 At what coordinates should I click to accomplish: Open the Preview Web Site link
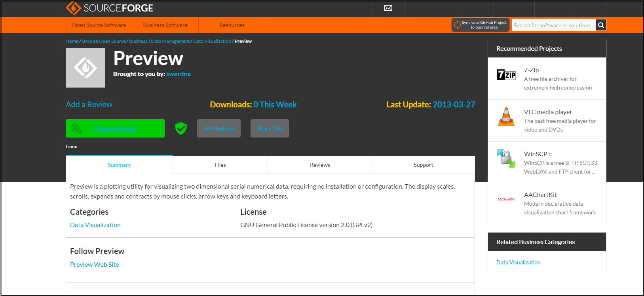click(x=95, y=264)
